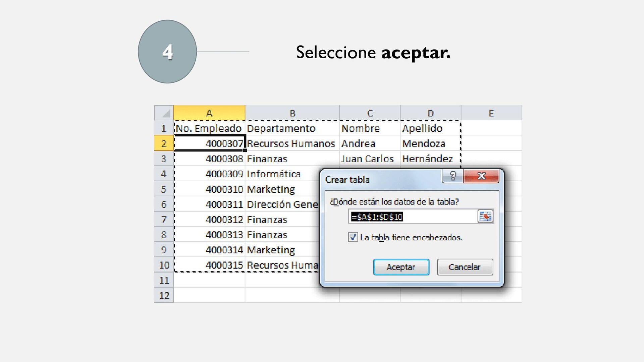Click the step number 4 circle
This screenshot has height=362, width=644.
tap(167, 52)
